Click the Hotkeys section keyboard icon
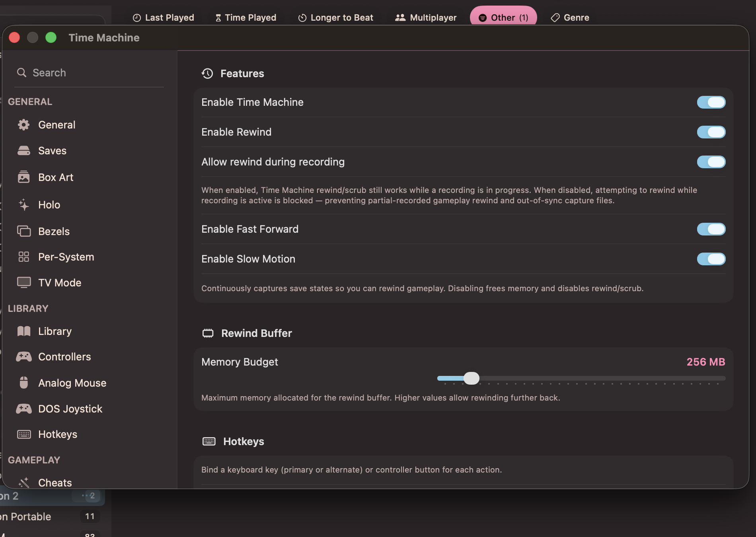The height and width of the screenshot is (537, 756). coord(209,441)
